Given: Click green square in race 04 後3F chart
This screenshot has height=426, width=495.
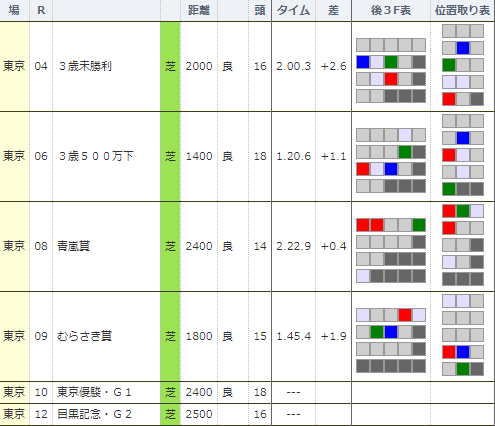Looking at the screenshot, I should pyautogui.click(x=391, y=62).
